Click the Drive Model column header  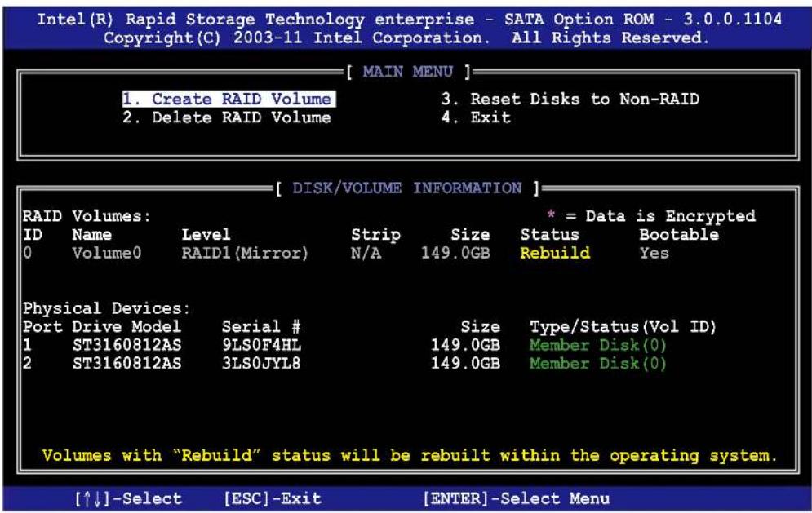click(126, 327)
